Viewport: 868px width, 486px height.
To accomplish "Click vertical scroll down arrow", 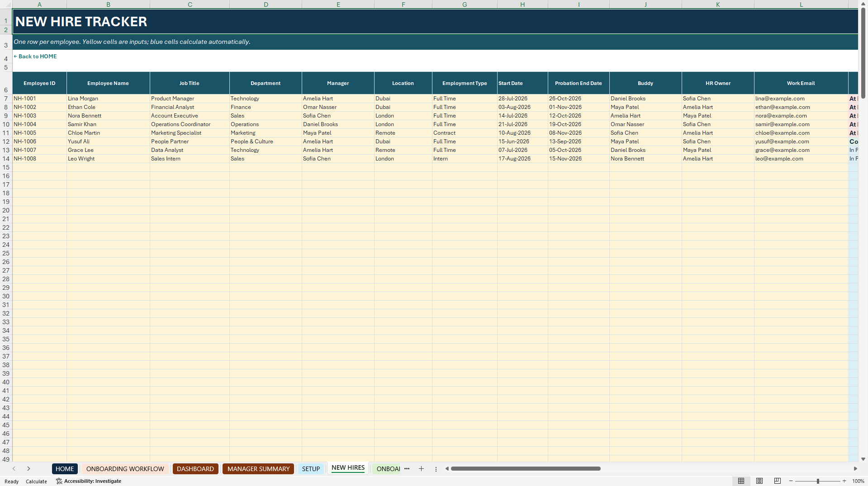I will pos(863,459).
